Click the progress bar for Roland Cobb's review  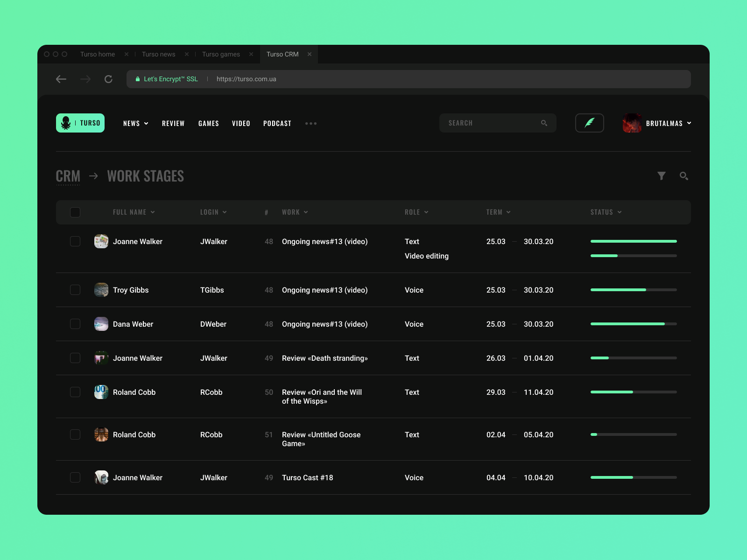point(633,392)
